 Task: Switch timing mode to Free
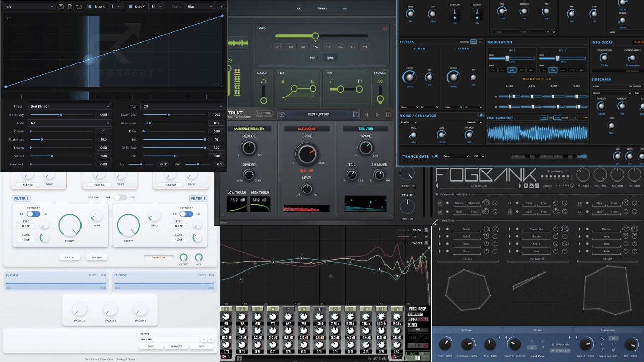coord(313,58)
